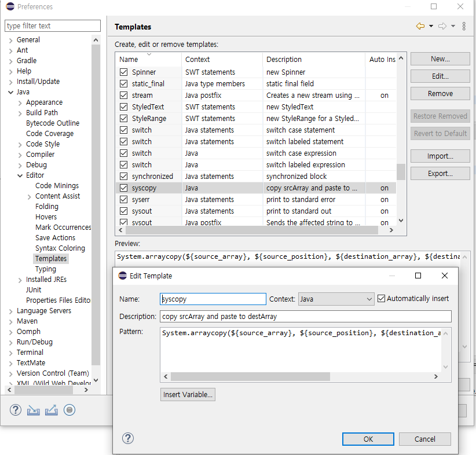Viewport: 476px width, 455px height.
Task: Open the Preferences view menu dots icon
Action: coord(464,26)
